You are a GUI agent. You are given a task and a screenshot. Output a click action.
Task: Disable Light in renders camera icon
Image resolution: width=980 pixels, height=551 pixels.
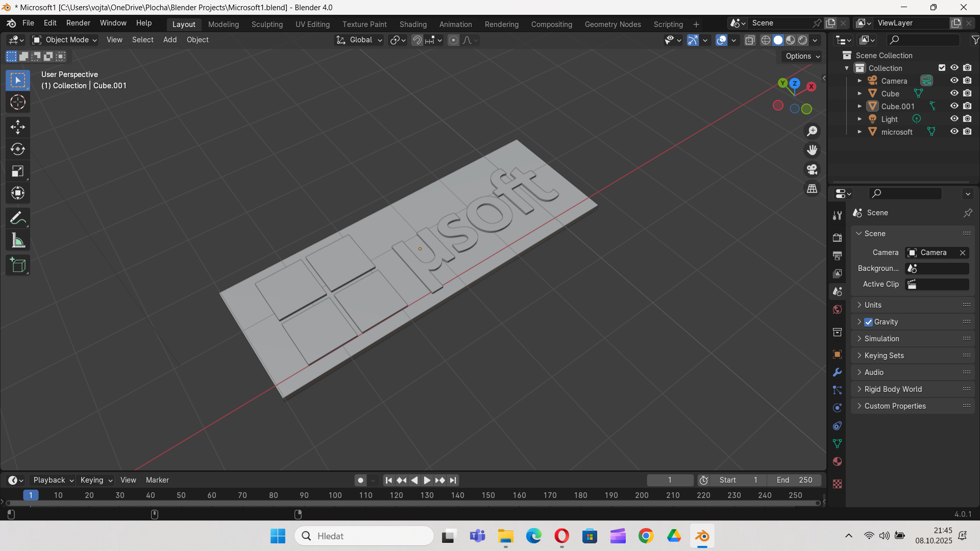pos(967,119)
